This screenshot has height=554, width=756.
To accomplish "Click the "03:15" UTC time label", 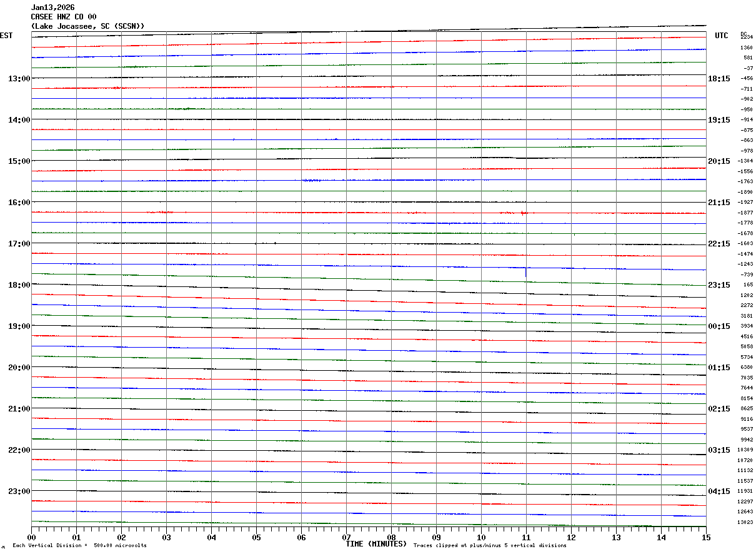I will pos(719,450).
